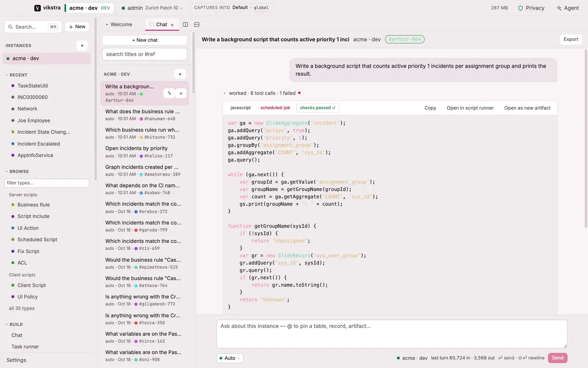Viewport: 588px width, 368px height.
Task: Collapse the RECENT section
Action: [17, 75]
